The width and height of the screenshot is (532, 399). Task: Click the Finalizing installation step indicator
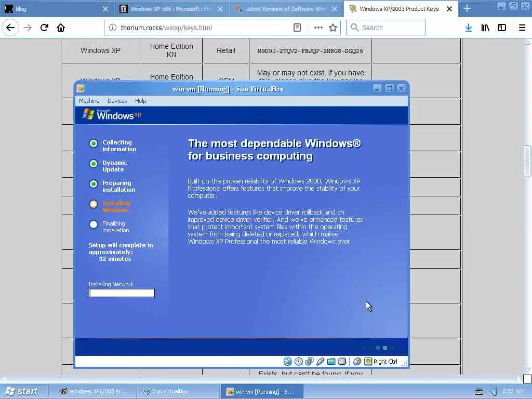(94, 224)
